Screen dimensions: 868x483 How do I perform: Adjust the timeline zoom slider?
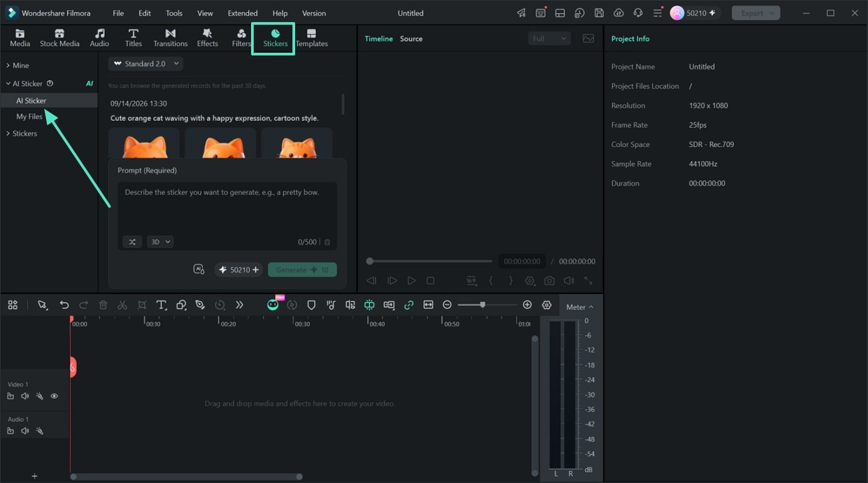pos(487,305)
